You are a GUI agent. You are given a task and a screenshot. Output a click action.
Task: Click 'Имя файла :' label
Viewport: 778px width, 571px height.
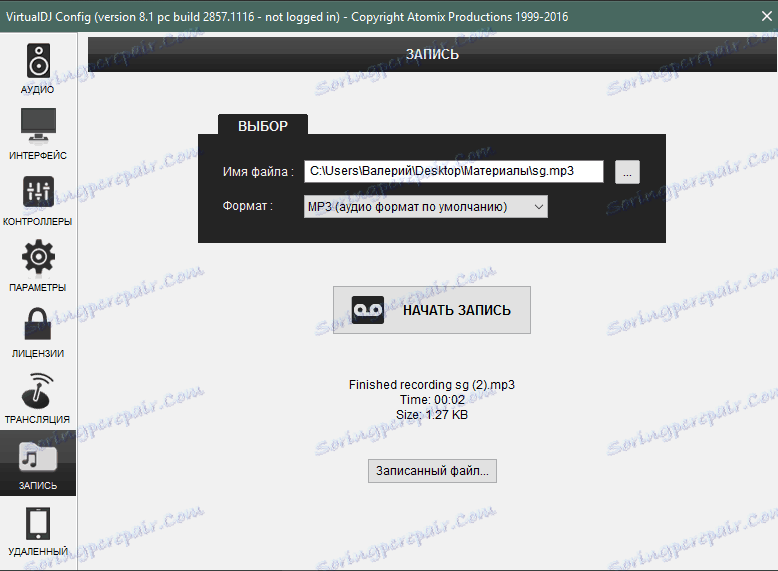[x=258, y=172]
